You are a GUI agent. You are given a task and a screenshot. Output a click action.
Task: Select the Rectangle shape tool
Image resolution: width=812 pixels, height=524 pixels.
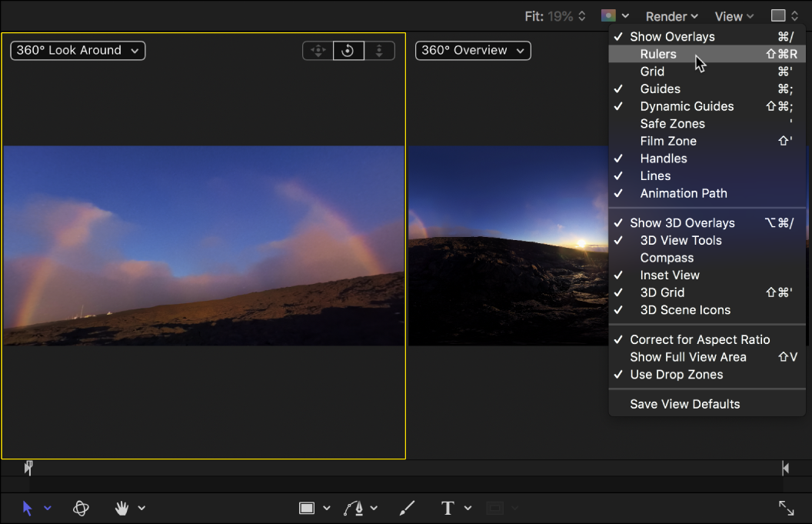point(307,508)
